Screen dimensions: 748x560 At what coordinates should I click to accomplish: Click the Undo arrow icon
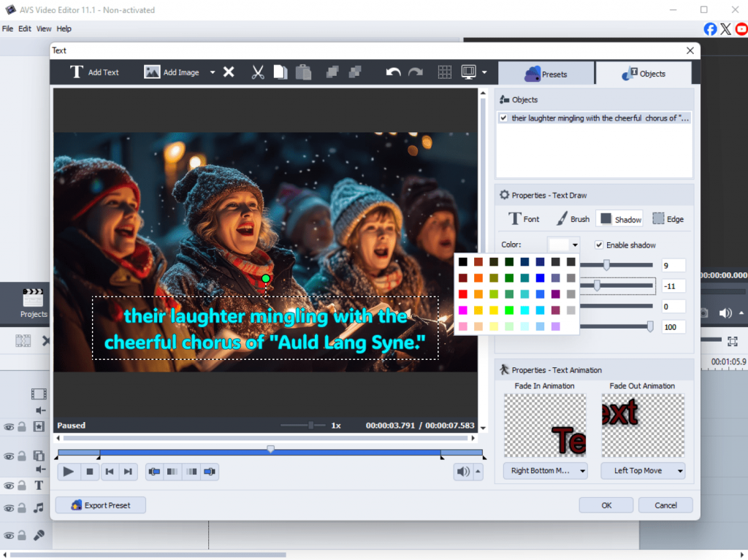393,72
